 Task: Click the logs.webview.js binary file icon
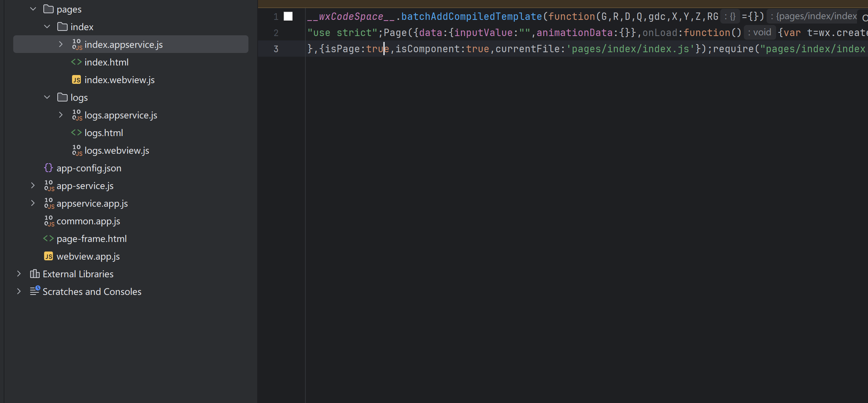(x=77, y=150)
